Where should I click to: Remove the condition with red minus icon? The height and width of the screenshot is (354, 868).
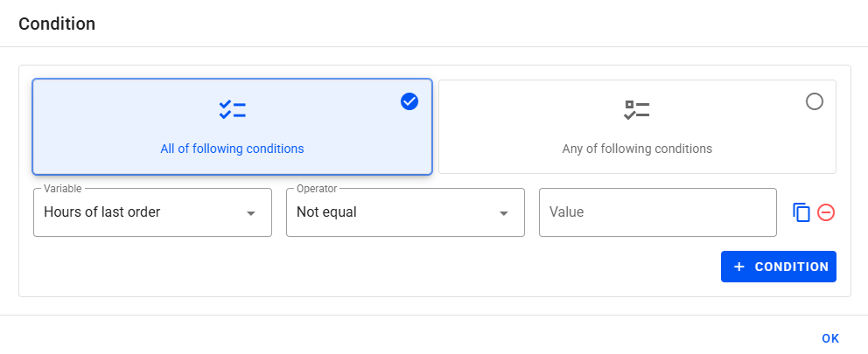826,212
